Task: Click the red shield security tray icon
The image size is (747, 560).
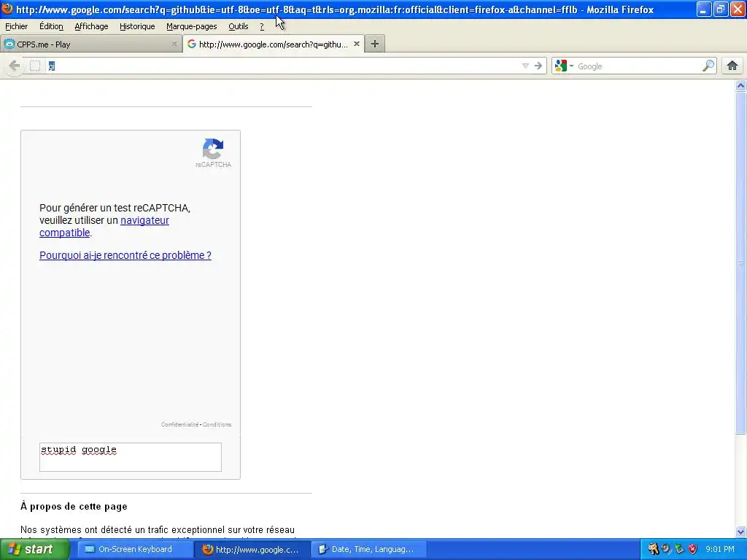Action: point(693,549)
